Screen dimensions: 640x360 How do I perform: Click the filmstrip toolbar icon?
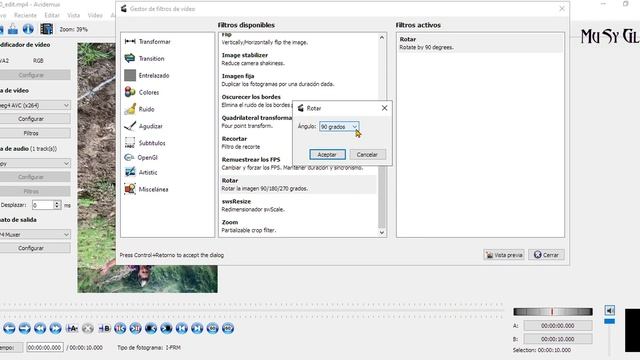point(46,29)
